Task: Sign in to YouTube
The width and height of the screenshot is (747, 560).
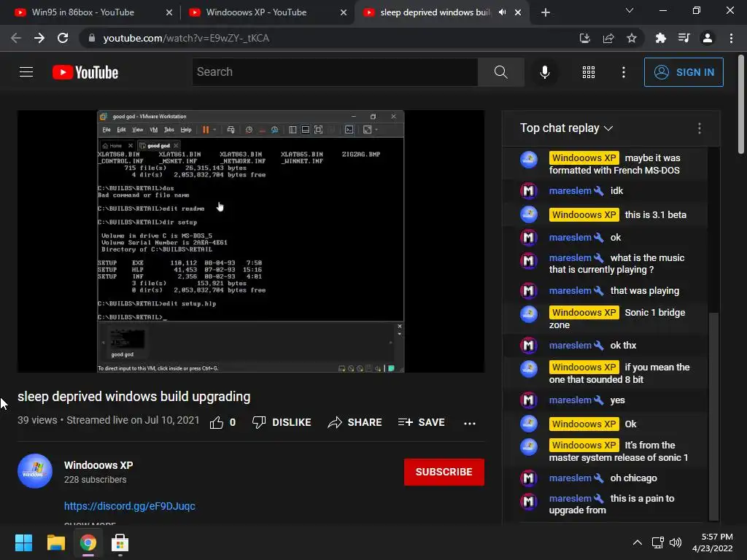Action: click(683, 72)
